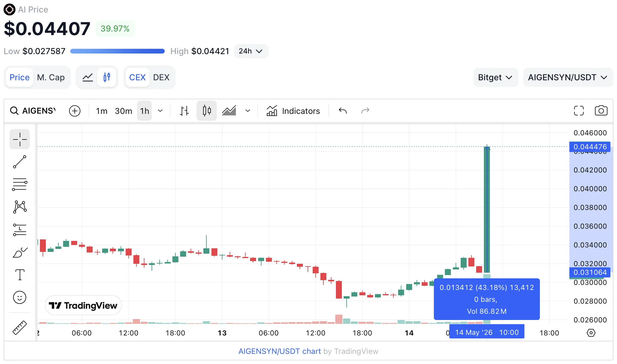Select the DEX toggle
Screen dimensions: 617x364
161,77
